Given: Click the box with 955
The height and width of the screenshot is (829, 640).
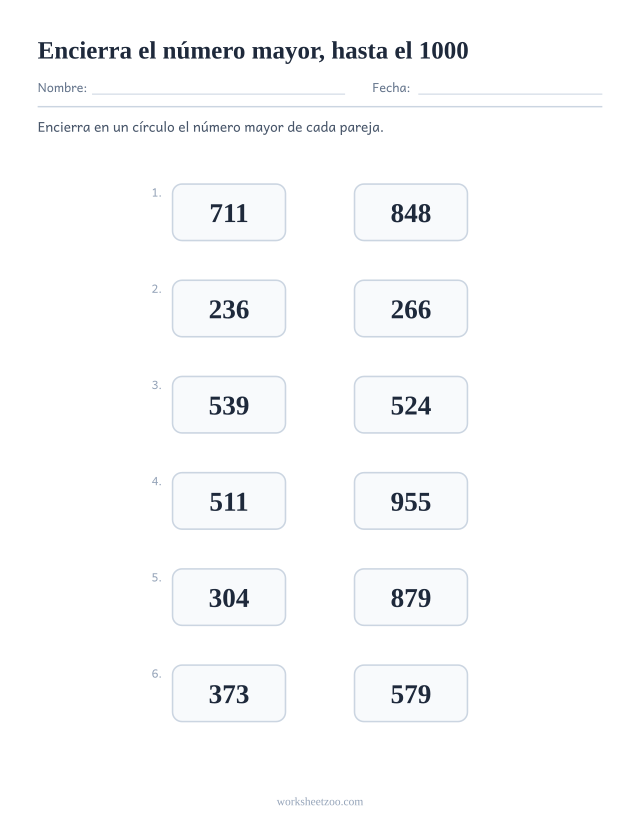Looking at the screenshot, I should (411, 501).
